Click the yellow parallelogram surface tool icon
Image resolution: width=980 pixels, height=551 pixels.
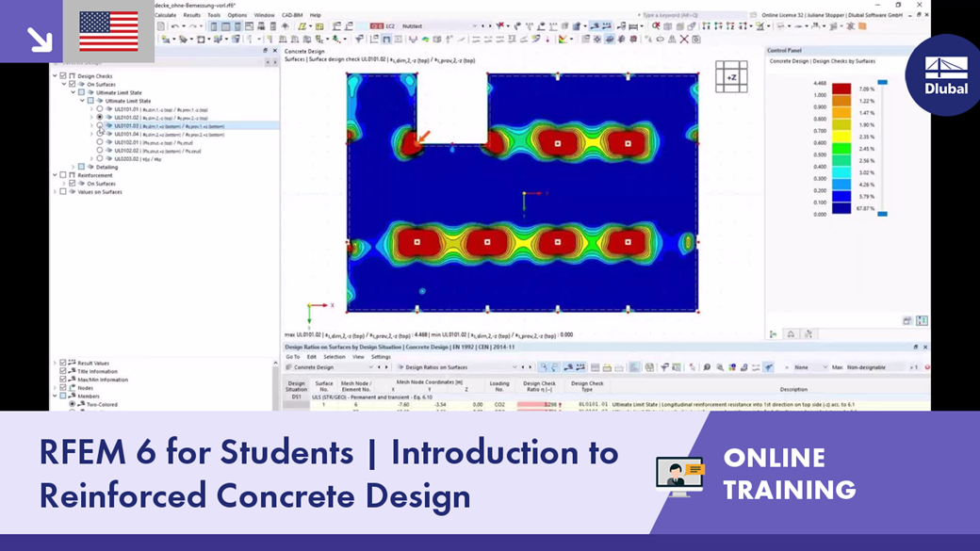pyautogui.click(x=302, y=26)
